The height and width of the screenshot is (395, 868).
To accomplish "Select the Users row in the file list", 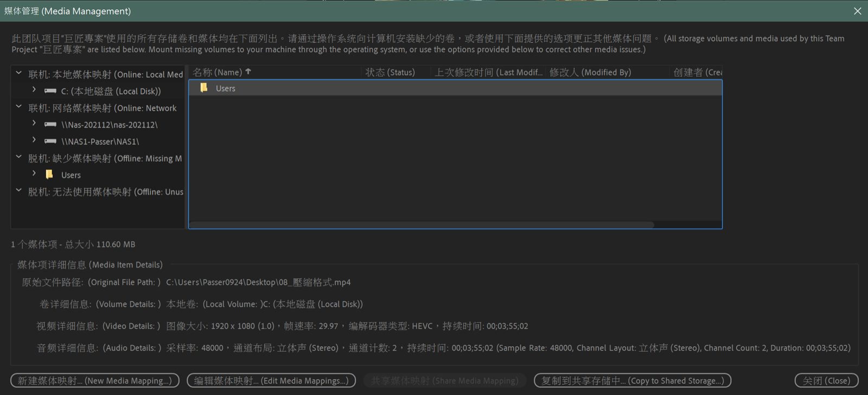I will coord(455,88).
